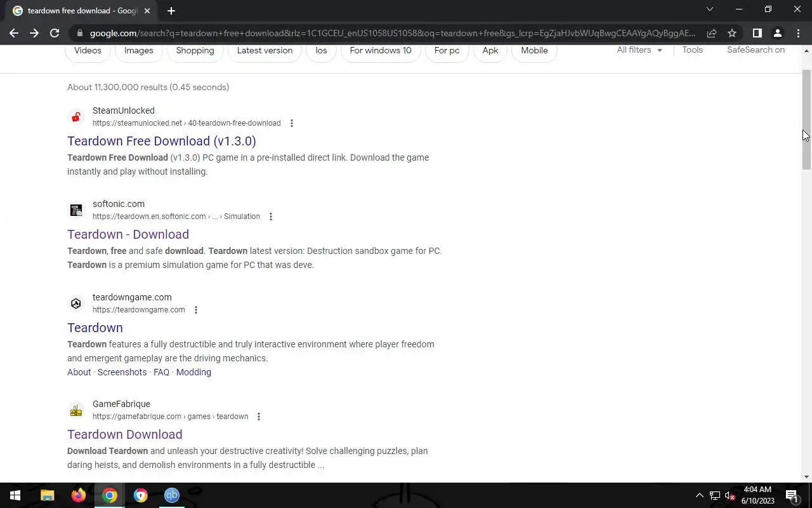The height and width of the screenshot is (508, 812).
Task: Open the Teardown - Download softonic link
Action: [128, 234]
